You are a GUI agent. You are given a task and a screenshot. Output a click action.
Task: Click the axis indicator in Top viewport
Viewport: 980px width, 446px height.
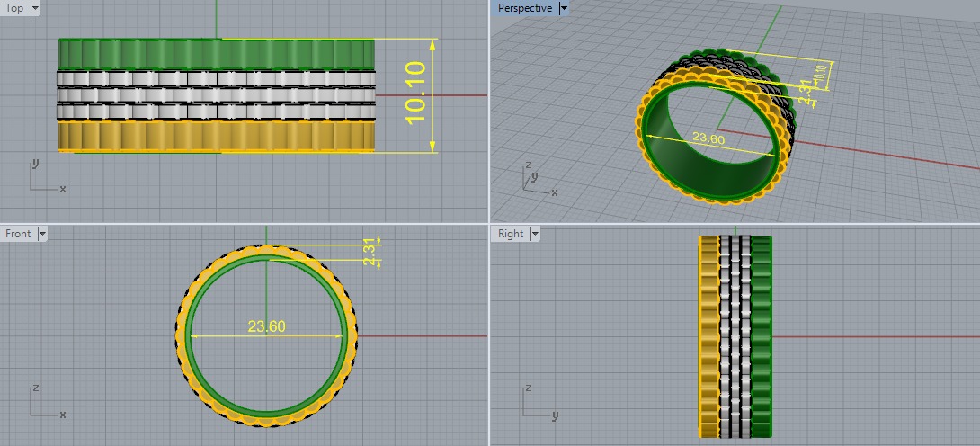[48, 176]
